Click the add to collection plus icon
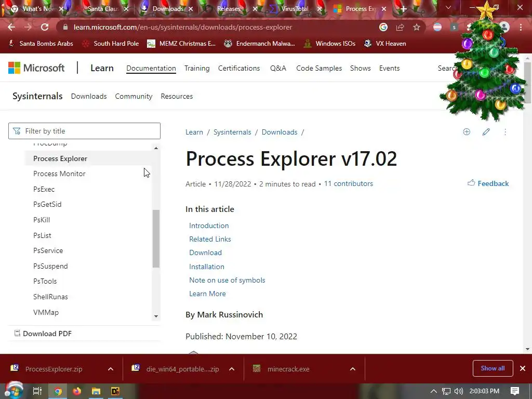Image resolution: width=532 pixels, height=399 pixels. [x=467, y=132]
